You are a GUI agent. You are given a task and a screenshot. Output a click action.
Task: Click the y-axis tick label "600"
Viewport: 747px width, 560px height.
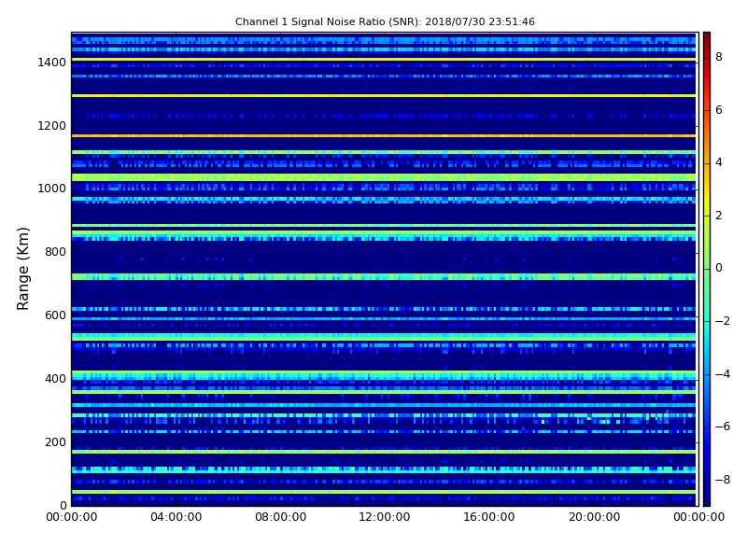(x=55, y=315)
